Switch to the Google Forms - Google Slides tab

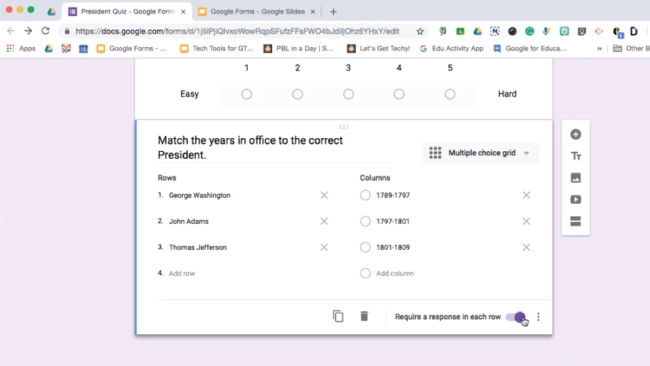257,12
